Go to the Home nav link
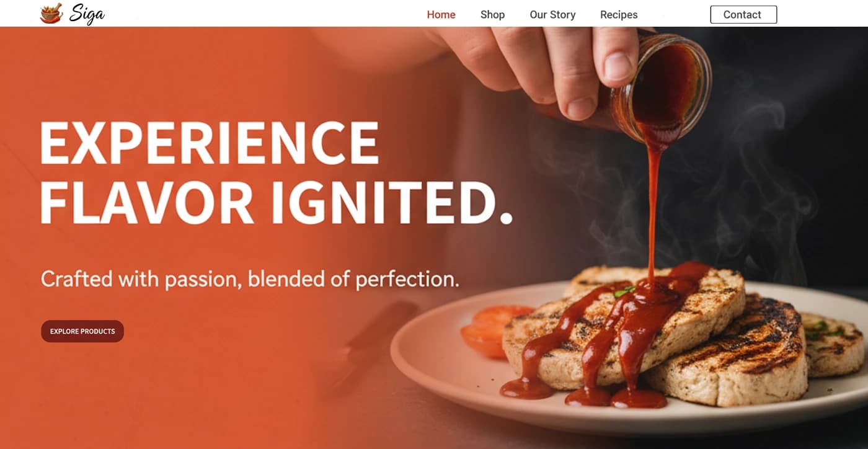The width and height of the screenshot is (868, 449). 441,15
